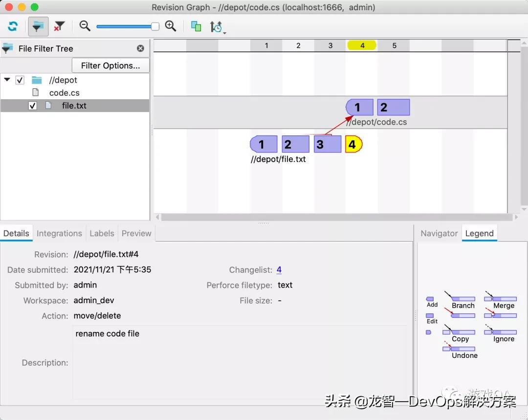
Task: Open the time-lapse view icon with clock
Action: [x=216, y=27]
